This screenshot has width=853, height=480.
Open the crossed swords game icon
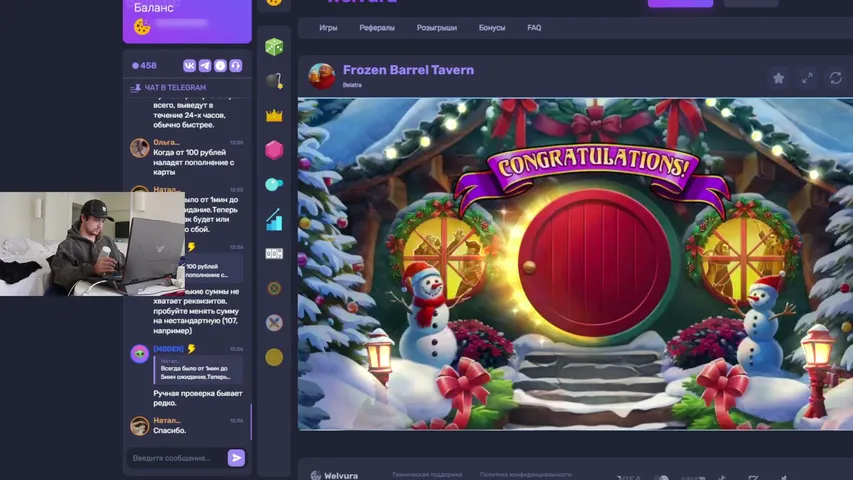pyautogui.click(x=274, y=323)
